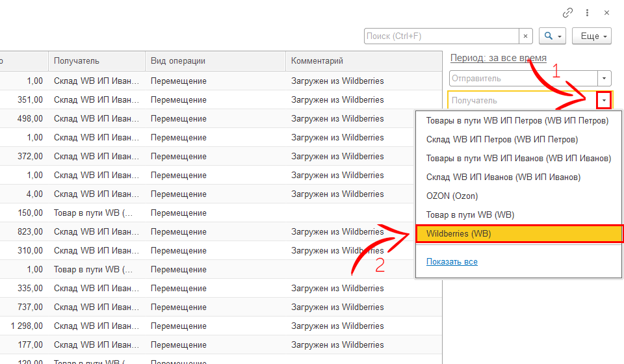Click Перемещение in the 372,00 row

click(x=178, y=157)
